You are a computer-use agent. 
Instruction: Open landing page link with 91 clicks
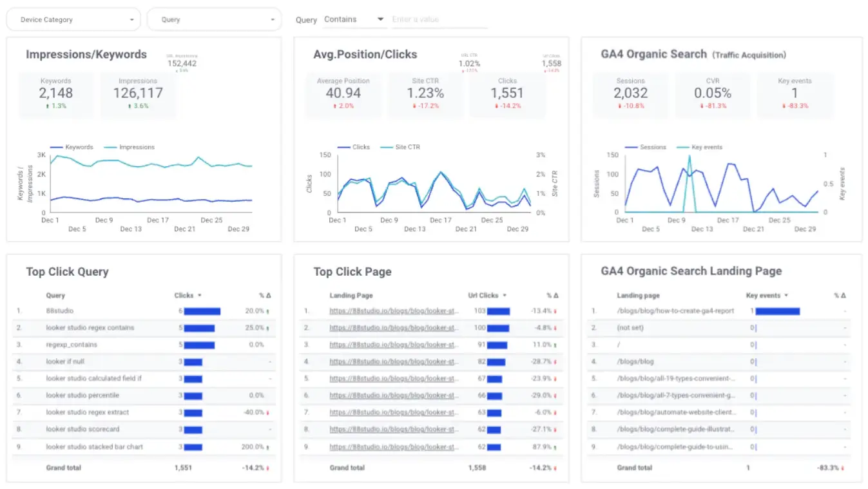(x=394, y=345)
